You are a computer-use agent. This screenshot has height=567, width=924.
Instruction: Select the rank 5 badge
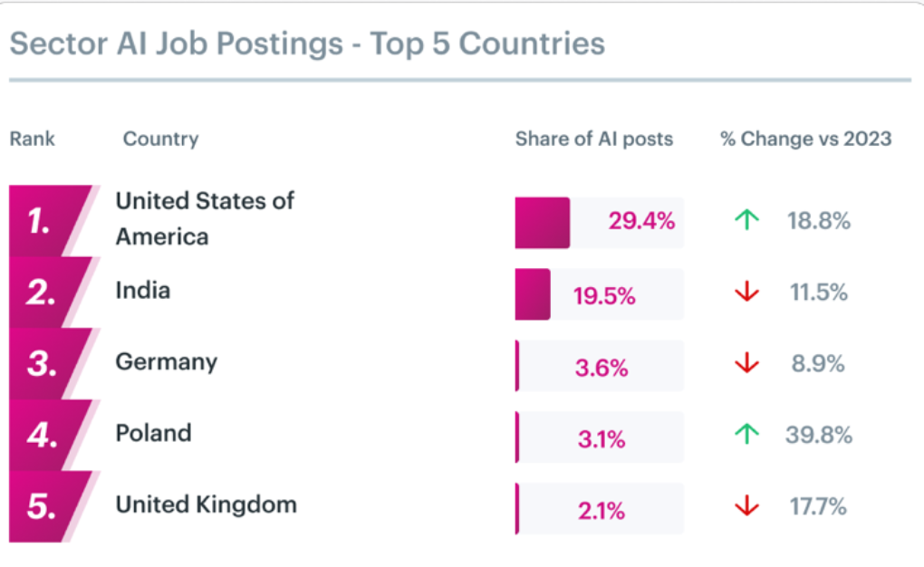tap(45, 507)
